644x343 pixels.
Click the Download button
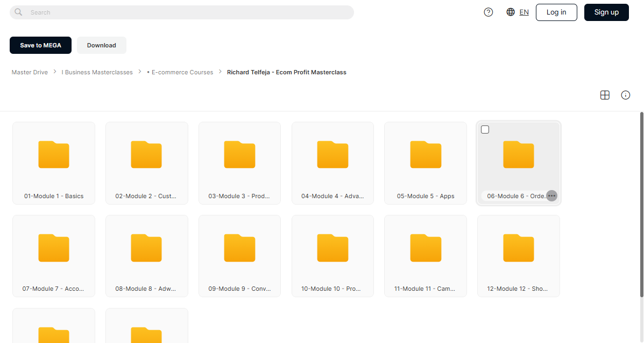102,45
